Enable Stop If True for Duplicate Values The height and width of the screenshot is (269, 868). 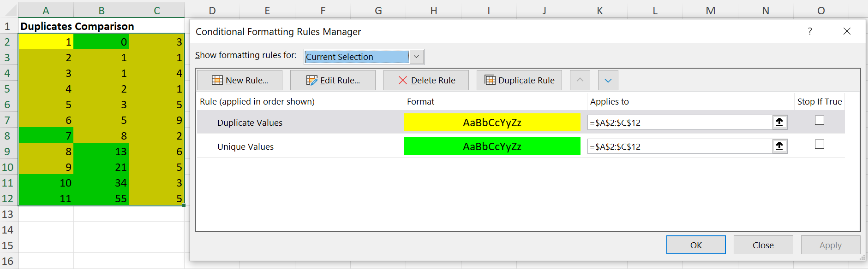pos(820,121)
